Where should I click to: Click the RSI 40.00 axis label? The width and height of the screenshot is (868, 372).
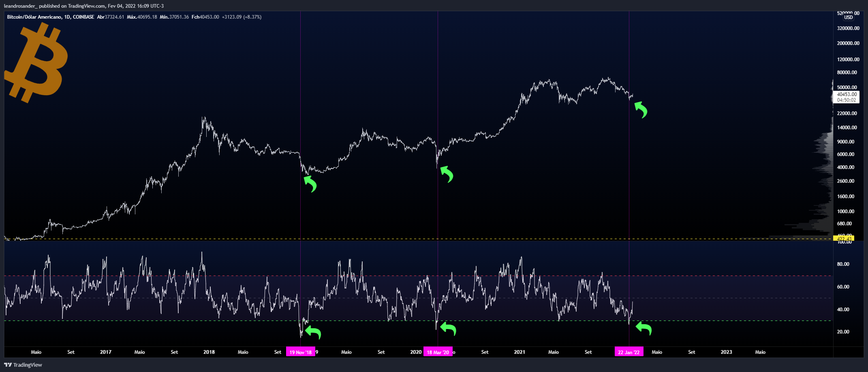[843, 310]
